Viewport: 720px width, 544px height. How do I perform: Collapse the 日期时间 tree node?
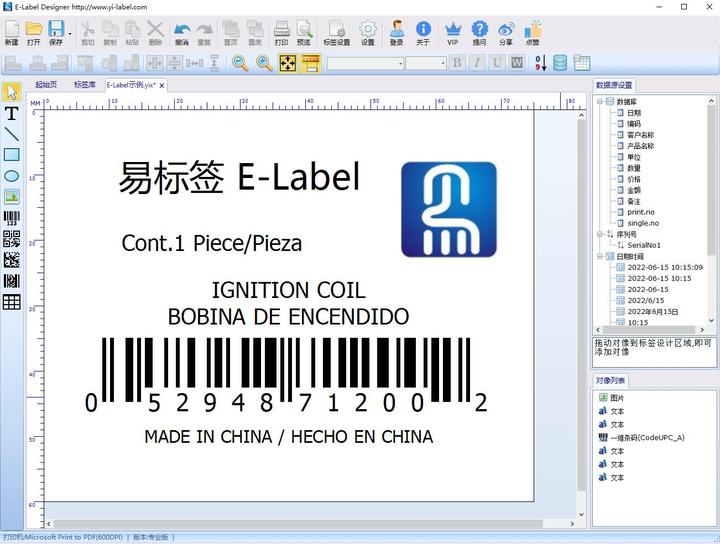[x=600, y=256]
